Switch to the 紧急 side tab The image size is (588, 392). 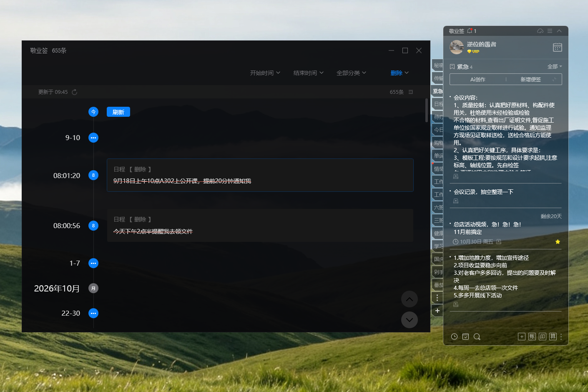tap(437, 91)
